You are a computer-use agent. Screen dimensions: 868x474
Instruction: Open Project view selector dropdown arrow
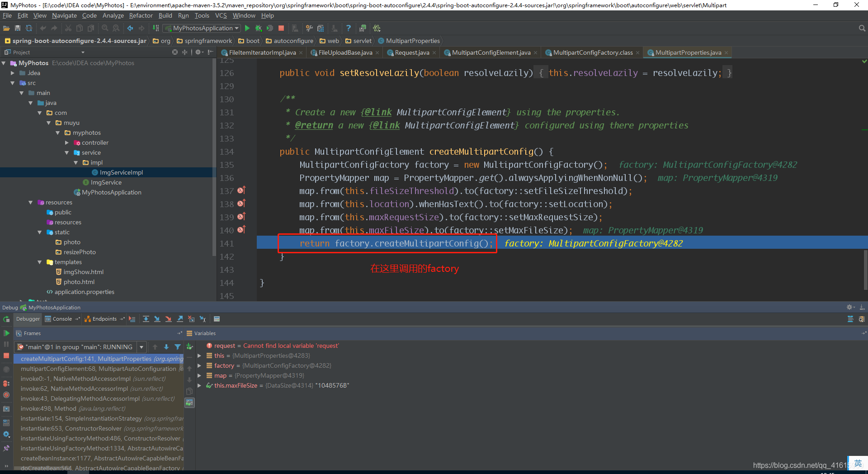pyautogui.click(x=83, y=52)
